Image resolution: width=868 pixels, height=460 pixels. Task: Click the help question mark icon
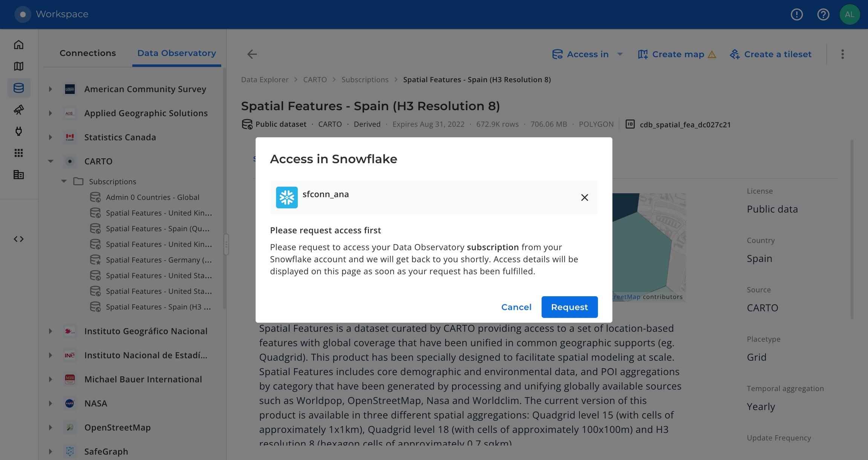[823, 14]
